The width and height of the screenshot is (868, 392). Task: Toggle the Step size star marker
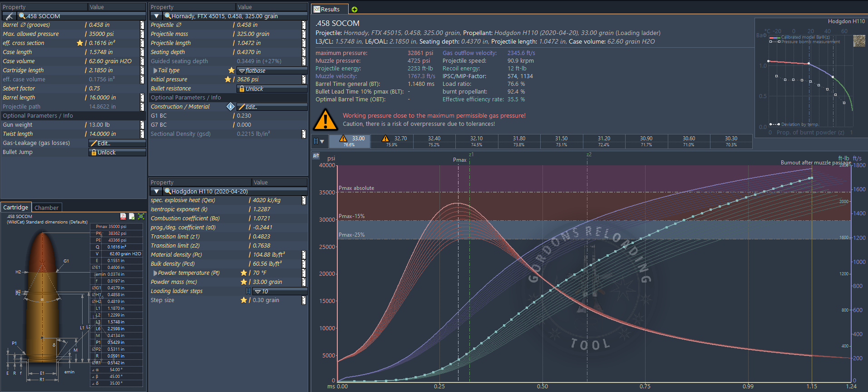tap(244, 300)
